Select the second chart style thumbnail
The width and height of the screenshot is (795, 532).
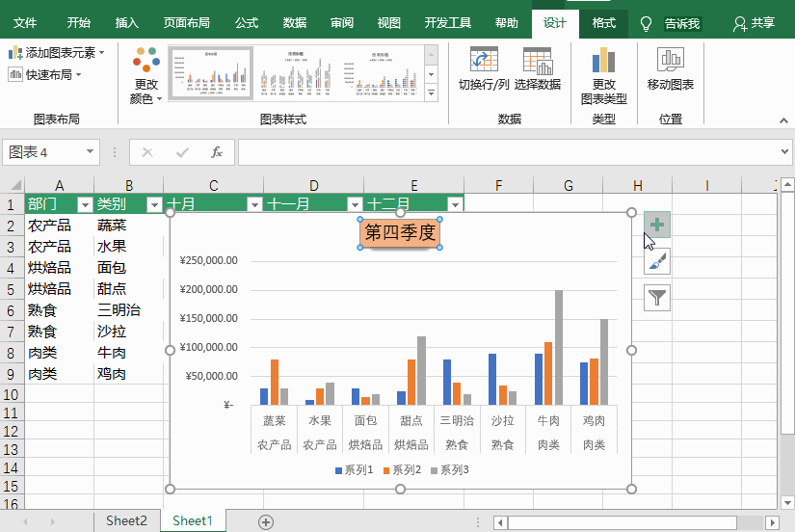(296, 73)
